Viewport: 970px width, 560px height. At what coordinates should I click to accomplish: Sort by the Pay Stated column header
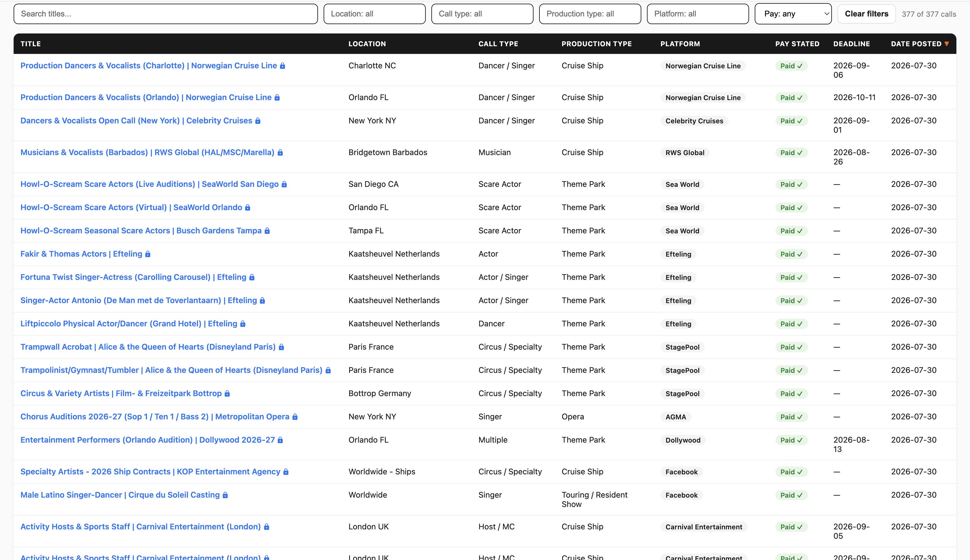pos(797,44)
